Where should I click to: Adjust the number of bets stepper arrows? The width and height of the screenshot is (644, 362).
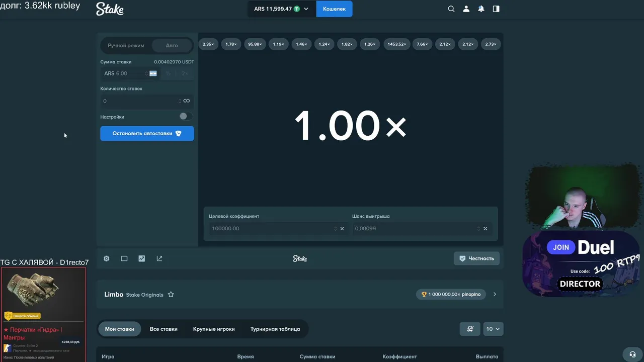click(x=180, y=101)
